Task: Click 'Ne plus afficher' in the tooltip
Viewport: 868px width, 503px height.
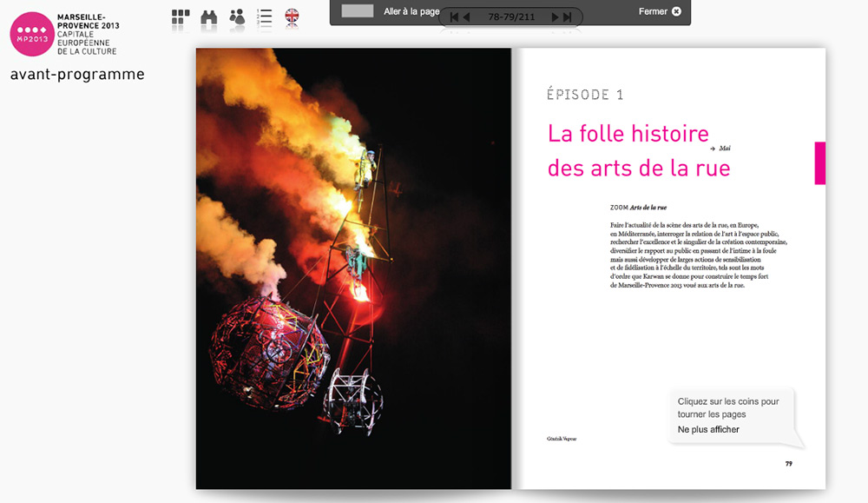Action: (708, 429)
